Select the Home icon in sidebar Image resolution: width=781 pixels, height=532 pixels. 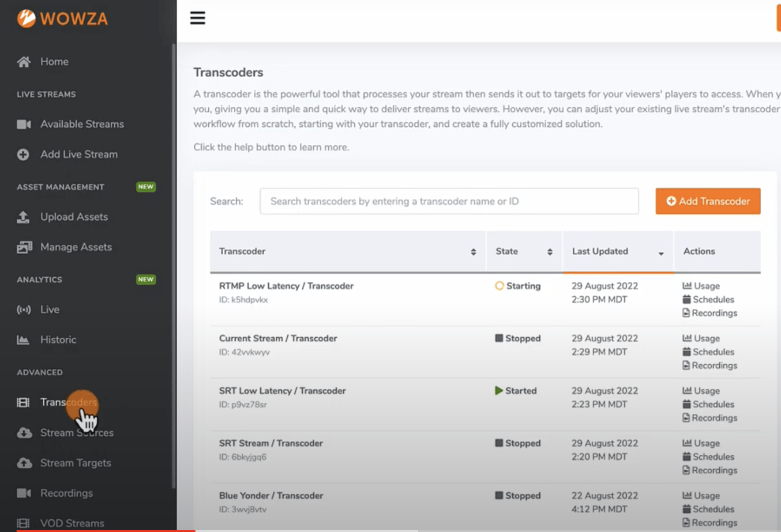[x=23, y=61]
